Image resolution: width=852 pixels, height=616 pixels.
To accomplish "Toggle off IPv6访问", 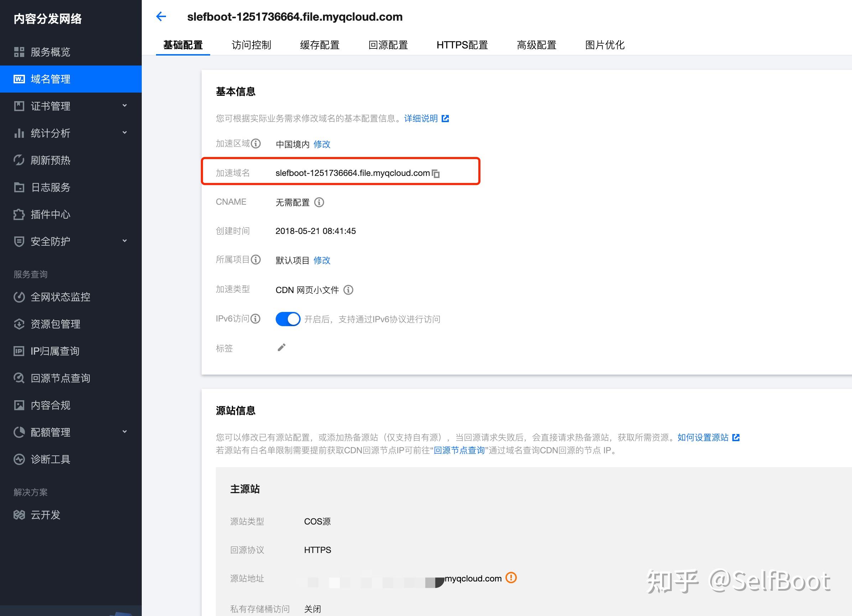I will 288,319.
